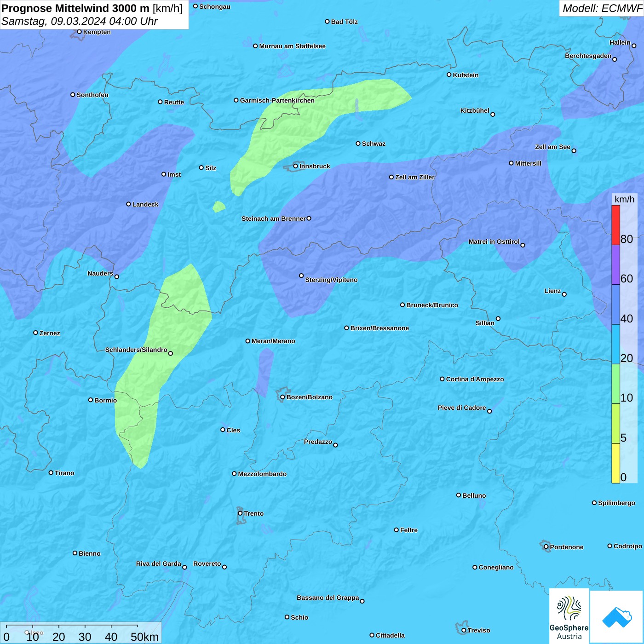Image resolution: width=644 pixels, height=644 pixels.
Task: Click the 'Spilimbergo' label
Action: pyautogui.click(x=616, y=503)
